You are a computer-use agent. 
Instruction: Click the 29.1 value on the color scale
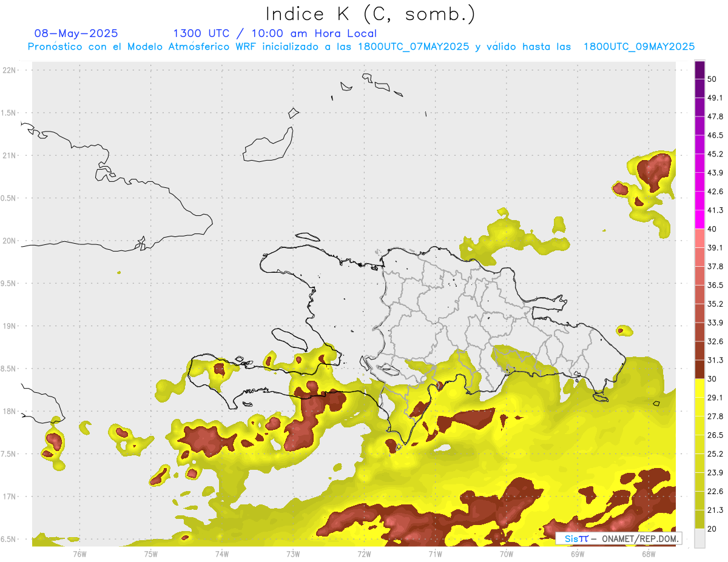click(x=715, y=398)
